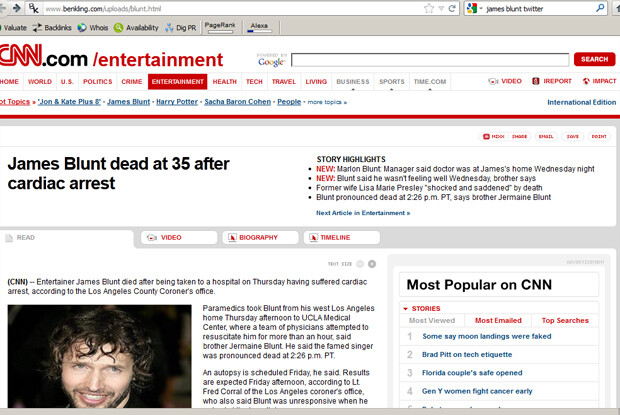Click the bookmark star in address bar
The width and height of the screenshot is (620, 415).
[428, 8]
